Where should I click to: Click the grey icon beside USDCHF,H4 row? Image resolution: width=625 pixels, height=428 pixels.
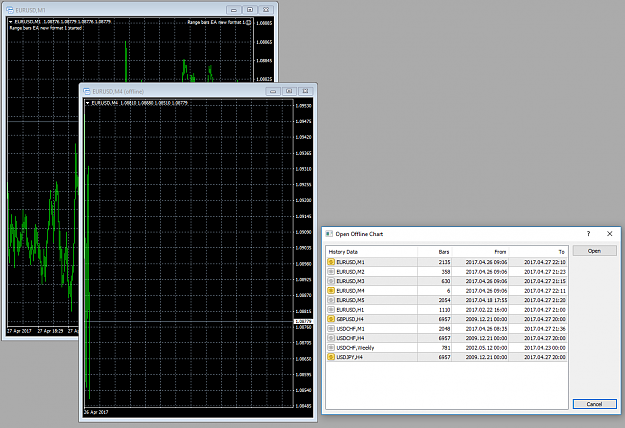pyautogui.click(x=331, y=338)
